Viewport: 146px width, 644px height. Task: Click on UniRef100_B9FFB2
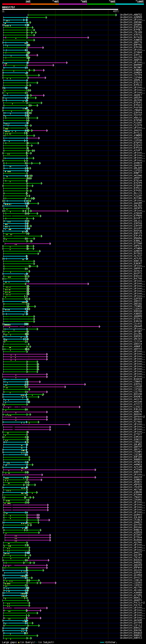tap(131, 45)
